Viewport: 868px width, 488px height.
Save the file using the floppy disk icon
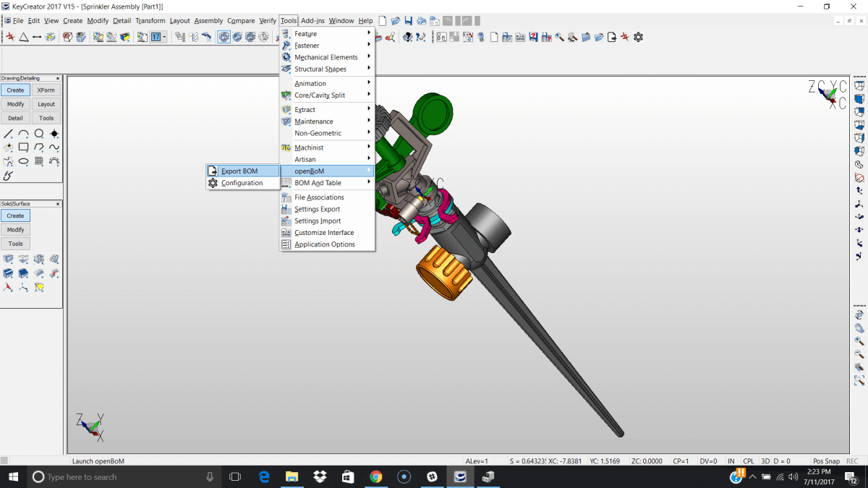(x=409, y=21)
